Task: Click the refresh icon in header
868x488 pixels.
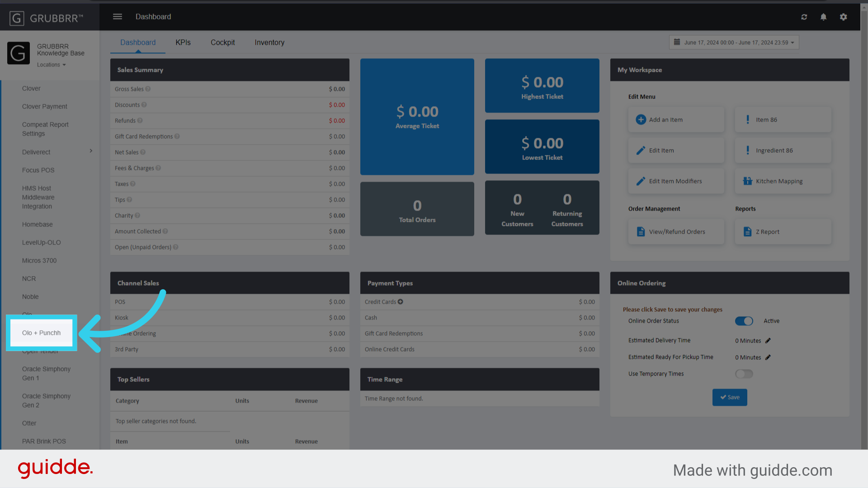Action: [804, 17]
